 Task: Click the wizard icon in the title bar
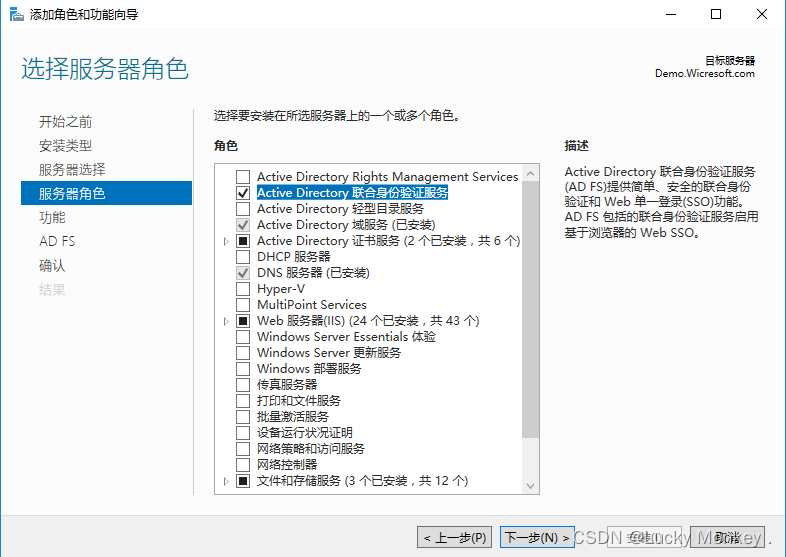(x=17, y=14)
